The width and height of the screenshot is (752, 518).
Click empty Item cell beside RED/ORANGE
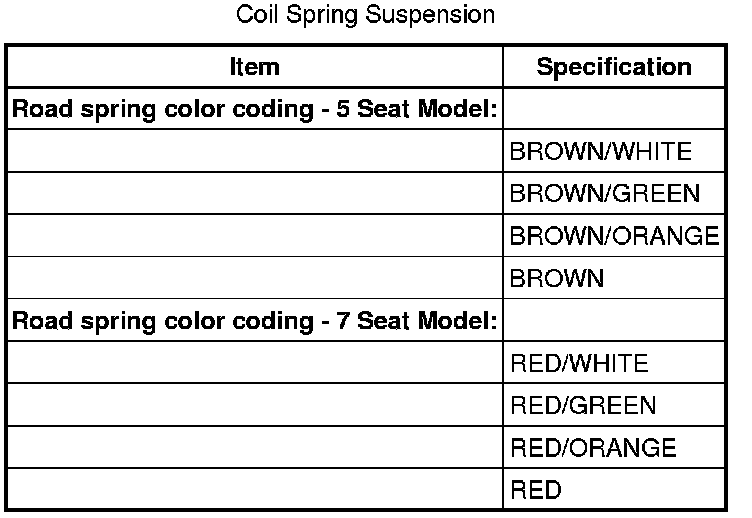click(255, 447)
